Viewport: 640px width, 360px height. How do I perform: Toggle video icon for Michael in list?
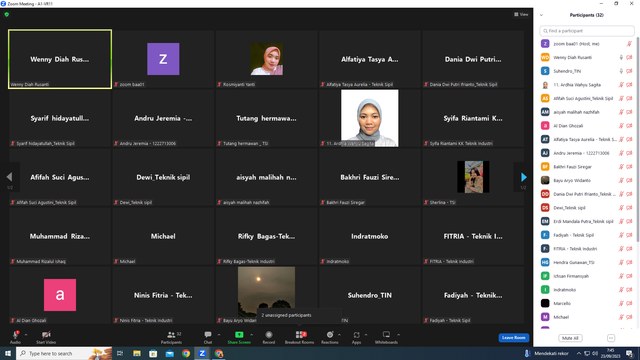[x=629, y=317]
